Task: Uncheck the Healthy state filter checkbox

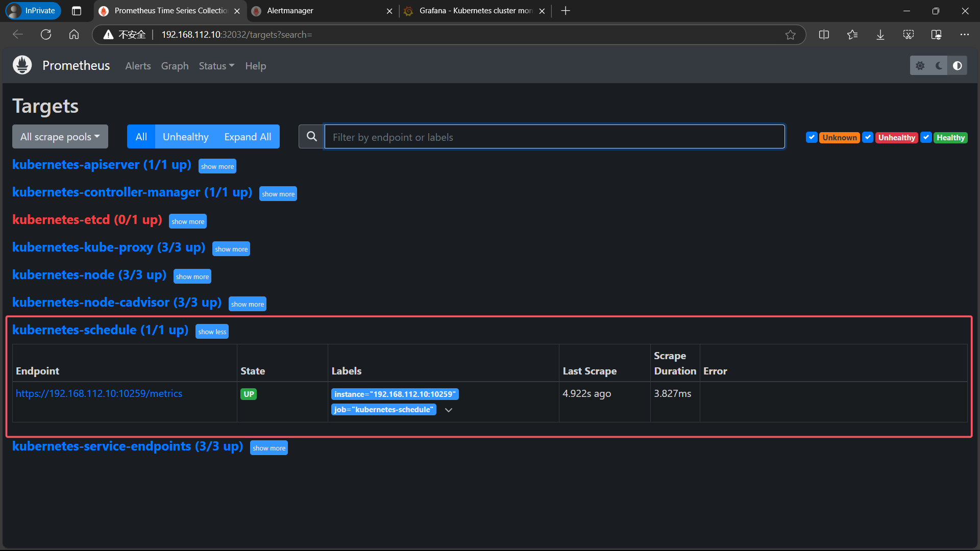Action: pos(926,137)
